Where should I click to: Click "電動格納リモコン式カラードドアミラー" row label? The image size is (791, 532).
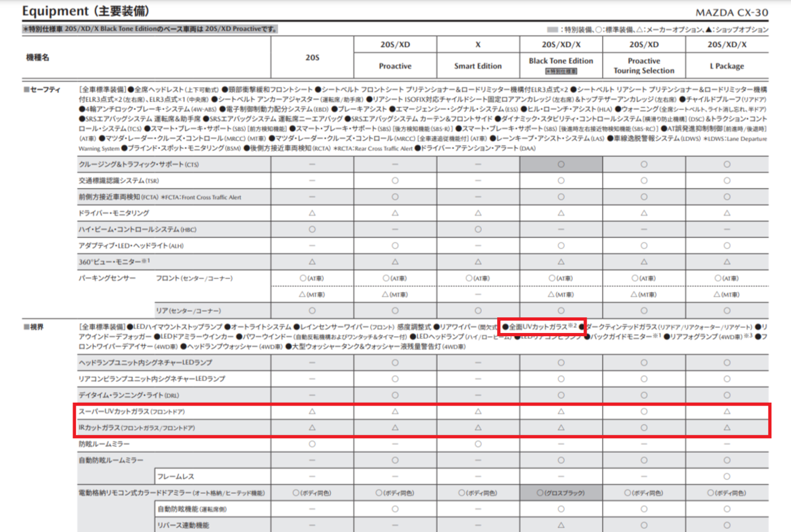pyautogui.click(x=172, y=492)
